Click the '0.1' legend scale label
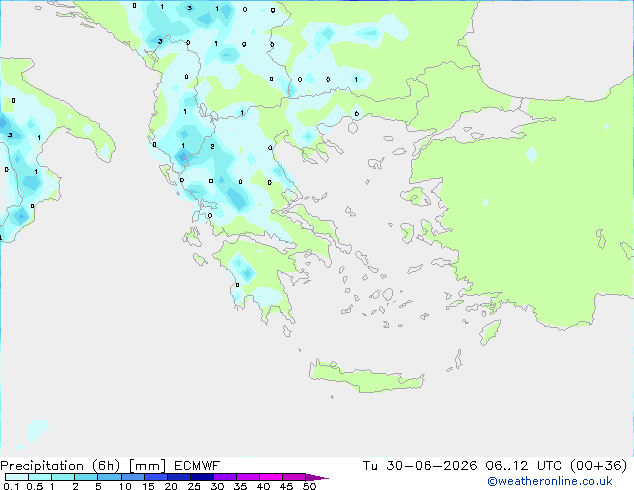 (x=11, y=486)
